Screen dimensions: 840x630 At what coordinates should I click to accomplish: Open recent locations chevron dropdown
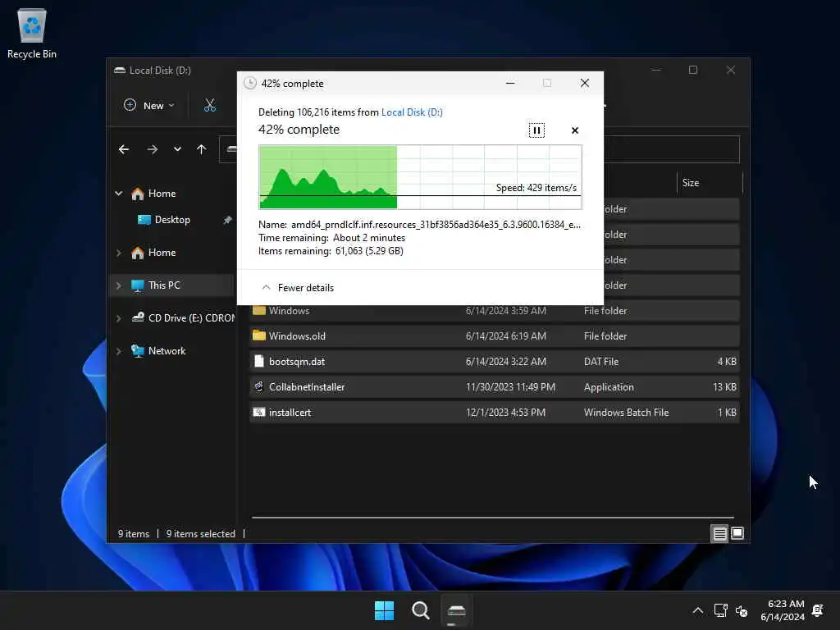tap(177, 149)
